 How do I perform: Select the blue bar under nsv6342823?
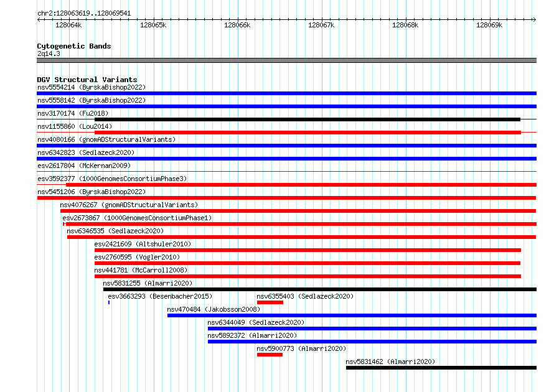286,159
